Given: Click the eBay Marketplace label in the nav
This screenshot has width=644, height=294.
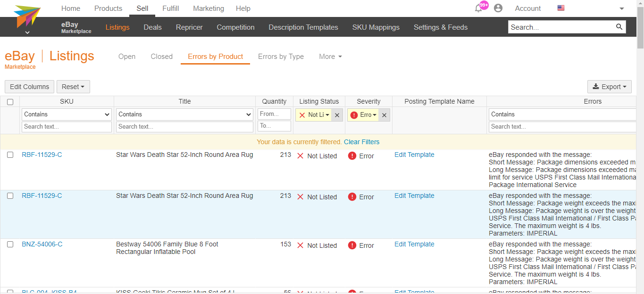Looking at the screenshot, I should pos(76,27).
